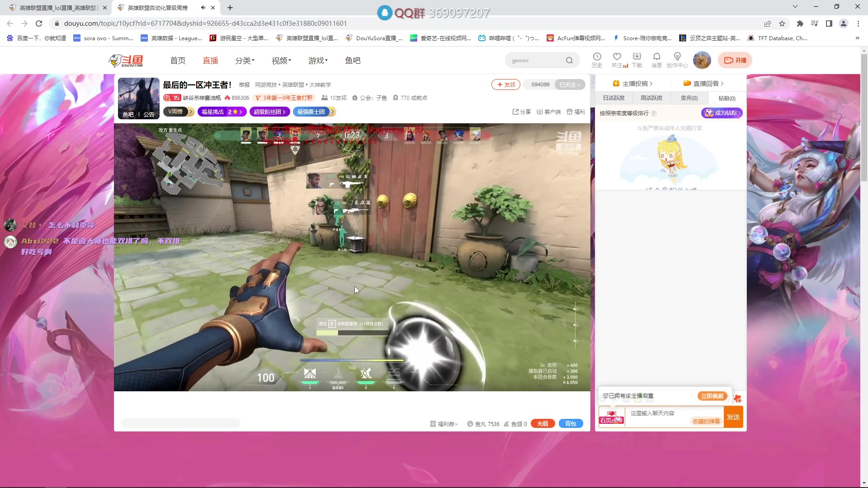Open 直播回看 replay link
This screenshot has width=868, height=488.
click(x=703, y=84)
